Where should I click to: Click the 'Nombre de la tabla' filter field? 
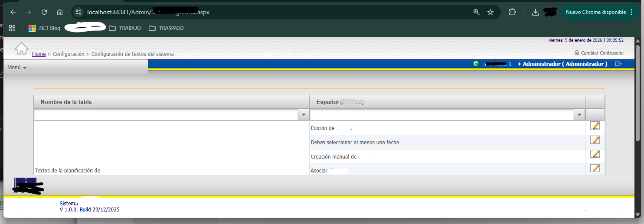tap(166, 115)
